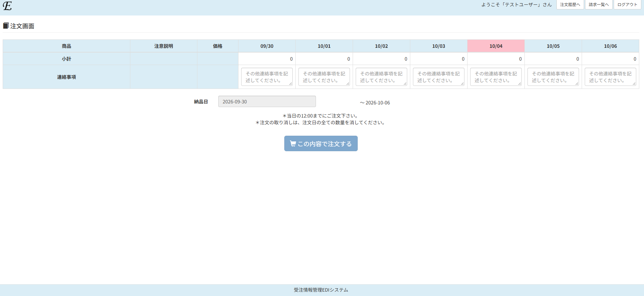The image size is (644, 296).
Task: Select the highlighted 10/04 column header
Action: pyautogui.click(x=496, y=46)
